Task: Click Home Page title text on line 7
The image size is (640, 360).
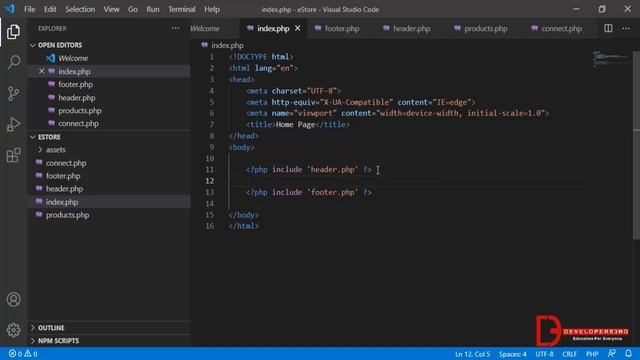Action: (x=296, y=124)
